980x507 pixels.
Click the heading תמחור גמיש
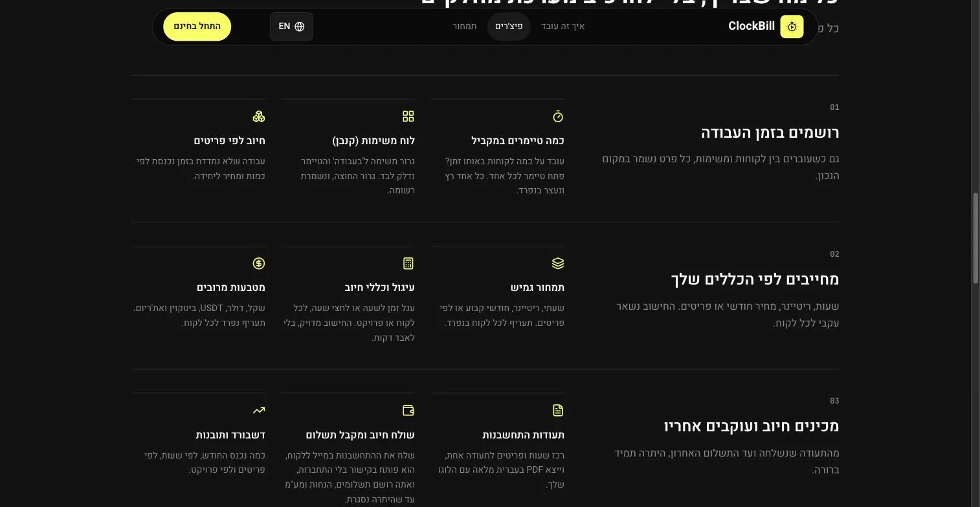(537, 288)
